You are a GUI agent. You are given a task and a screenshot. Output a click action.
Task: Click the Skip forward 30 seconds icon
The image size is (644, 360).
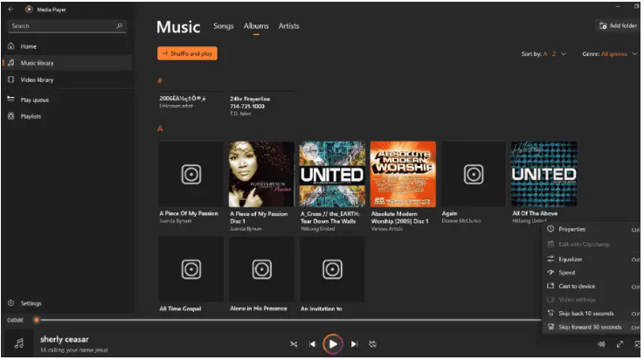point(551,327)
